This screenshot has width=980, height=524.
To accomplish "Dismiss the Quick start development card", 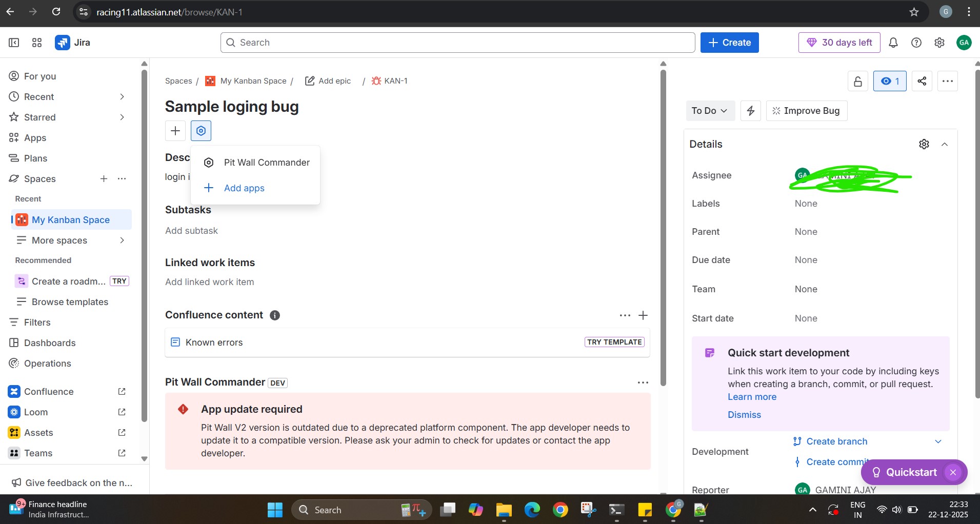I will (744, 415).
